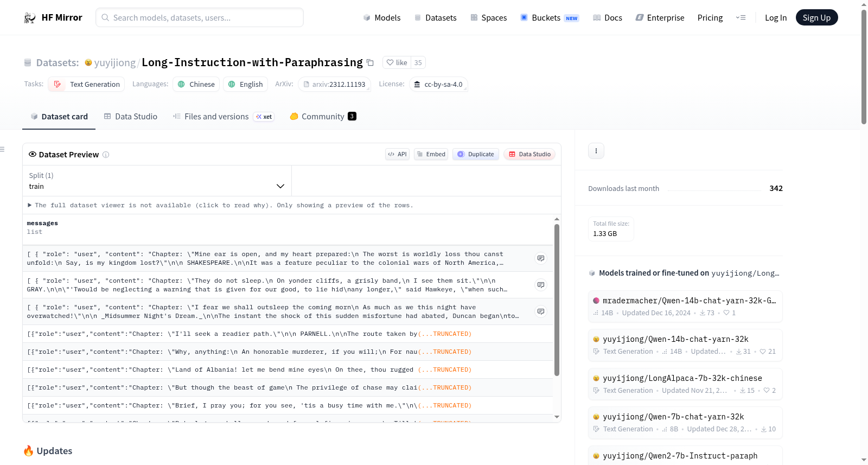Open the yuyijiong author link
Image resolution: width=868 pixels, height=465 pixels.
[x=115, y=63]
